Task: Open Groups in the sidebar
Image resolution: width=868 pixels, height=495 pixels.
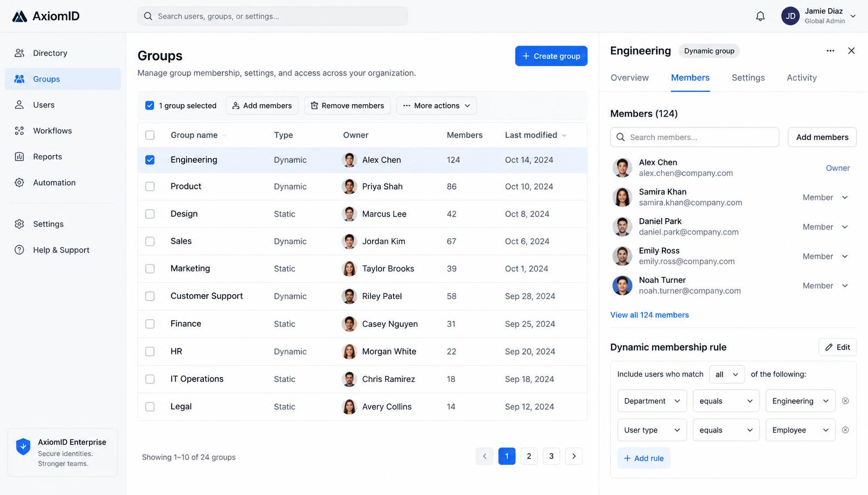Action: 63,79
